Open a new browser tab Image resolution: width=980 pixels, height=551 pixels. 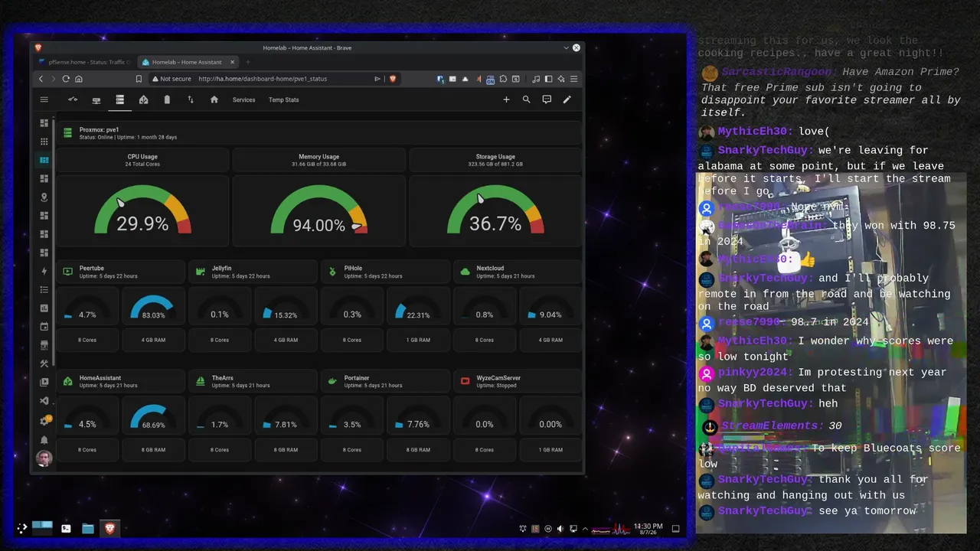coord(247,62)
